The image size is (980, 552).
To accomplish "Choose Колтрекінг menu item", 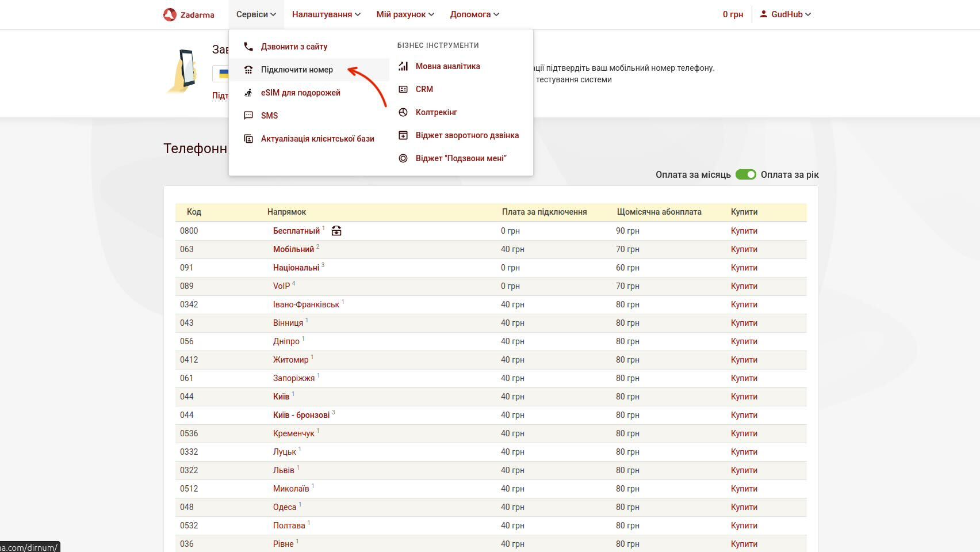I will [x=437, y=112].
